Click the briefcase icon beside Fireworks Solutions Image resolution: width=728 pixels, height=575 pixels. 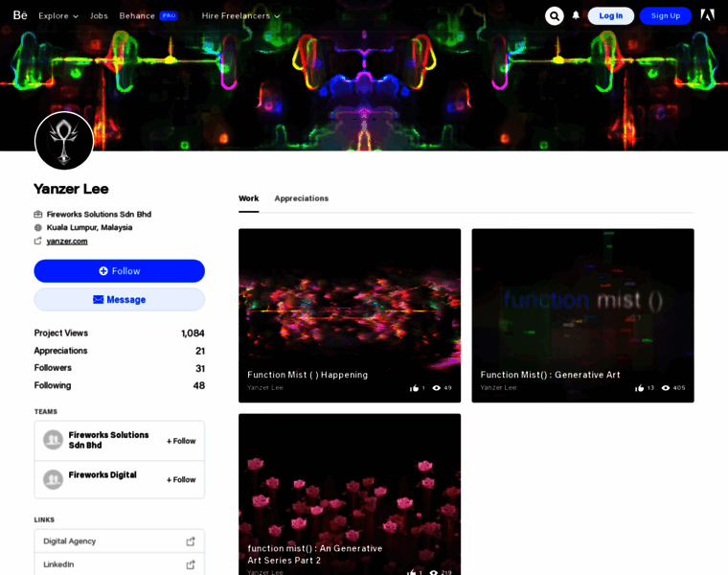tap(38, 214)
